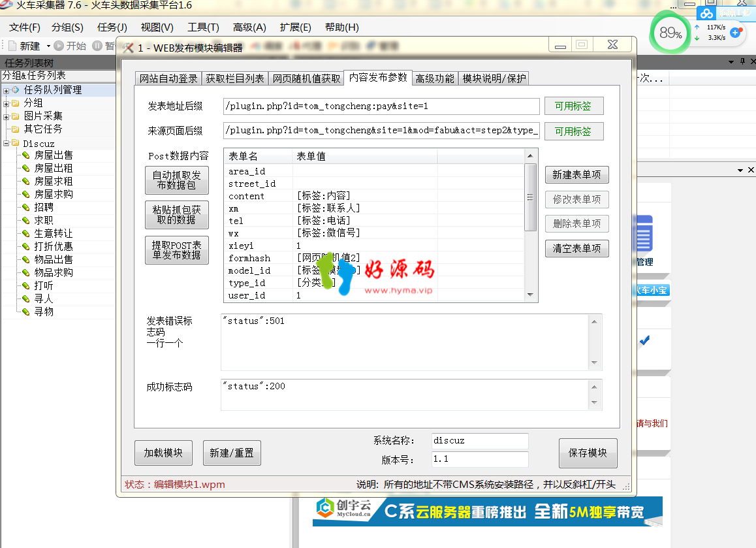This screenshot has width=756, height=548.
Task: Select the tag icon beside 寻人
Action: pyautogui.click(x=26, y=298)
